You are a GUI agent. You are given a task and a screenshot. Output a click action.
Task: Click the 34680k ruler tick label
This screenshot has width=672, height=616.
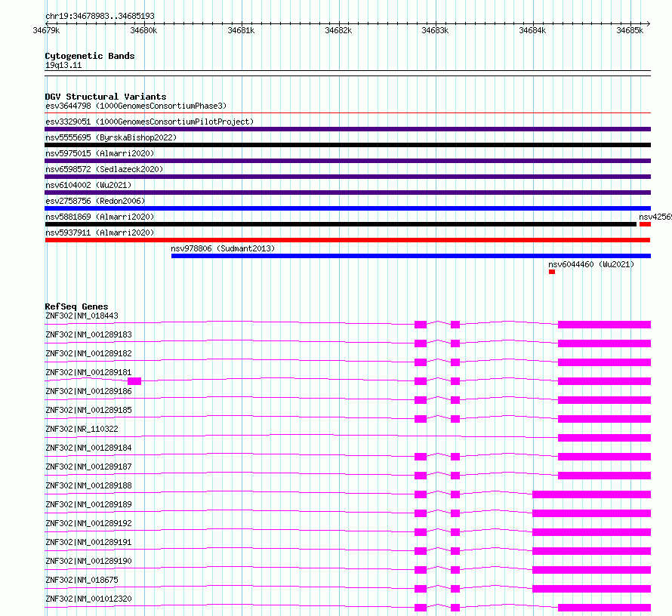(143, 30)
